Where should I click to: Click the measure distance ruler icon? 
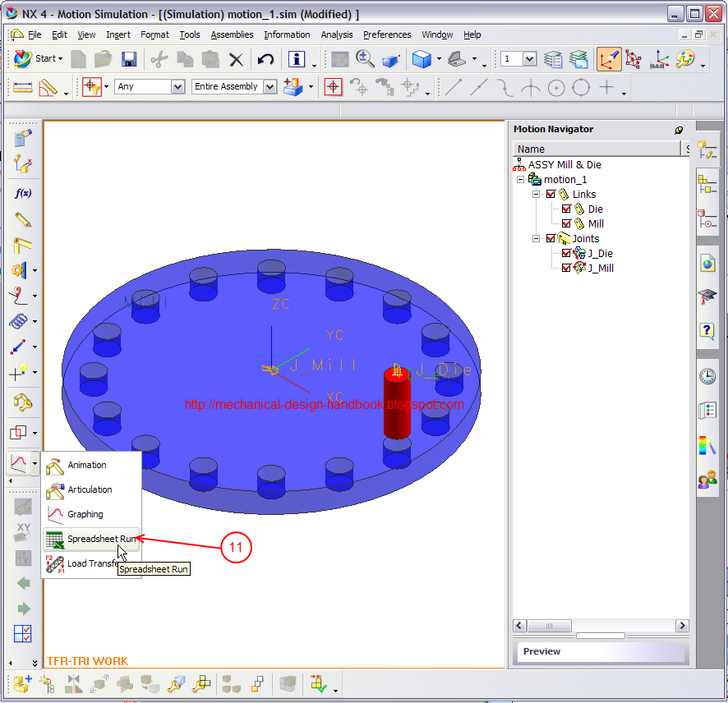(x=22, y=87)
